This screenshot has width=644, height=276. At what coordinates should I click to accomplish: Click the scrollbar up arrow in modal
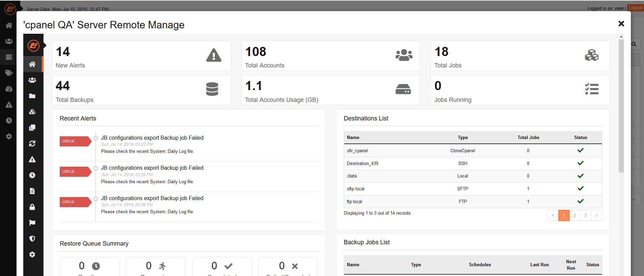pos(621,37)
